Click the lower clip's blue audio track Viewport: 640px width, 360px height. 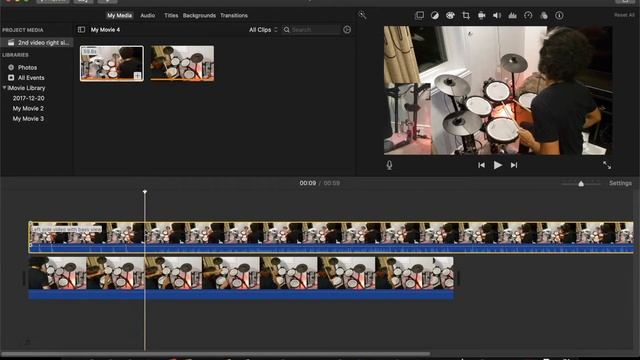click(241, 294)
